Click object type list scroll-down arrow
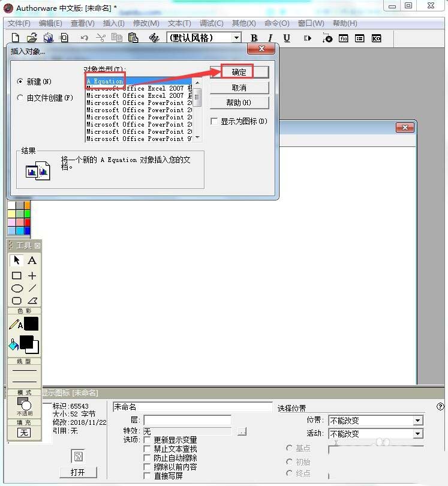The height and width of the screenshot is (486, 448). pos(197,137)
